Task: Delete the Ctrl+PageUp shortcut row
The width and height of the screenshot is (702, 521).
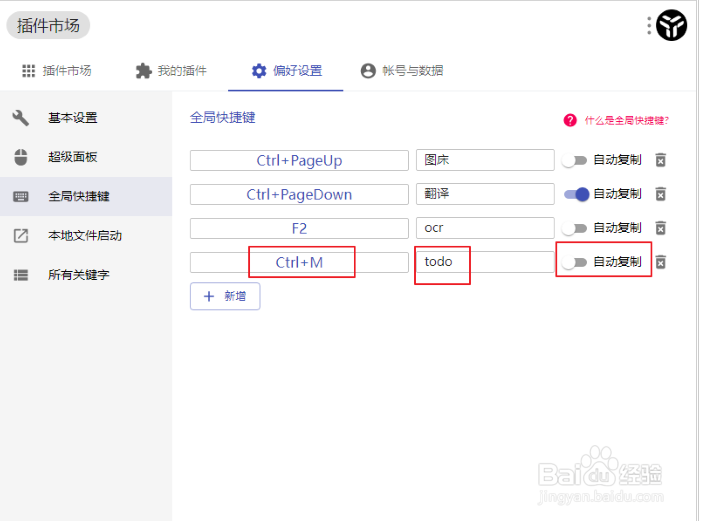Action: [x=660, y=160]
